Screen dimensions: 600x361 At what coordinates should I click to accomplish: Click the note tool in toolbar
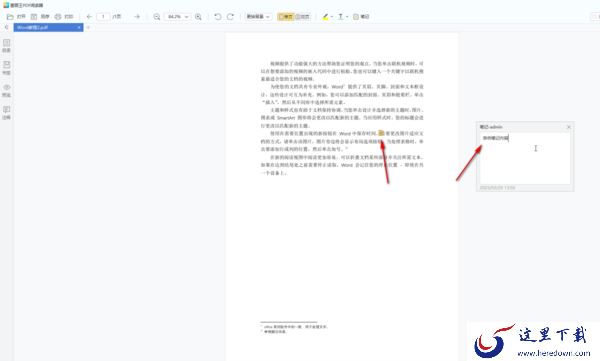(361, 16)
